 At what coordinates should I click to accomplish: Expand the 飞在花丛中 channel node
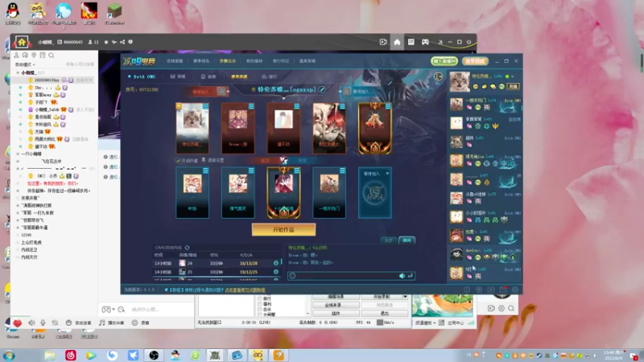click(18, 162)
